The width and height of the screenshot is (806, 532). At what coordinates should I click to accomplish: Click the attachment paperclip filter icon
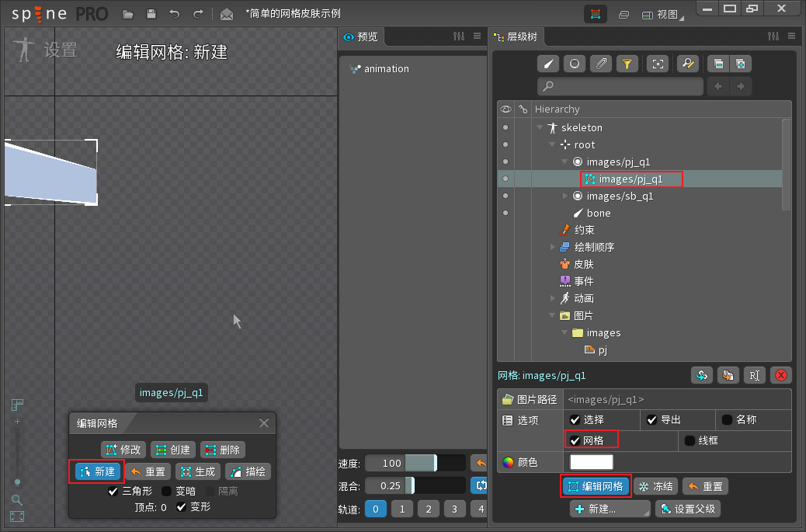pyautogui.click(x=600, y=64)
